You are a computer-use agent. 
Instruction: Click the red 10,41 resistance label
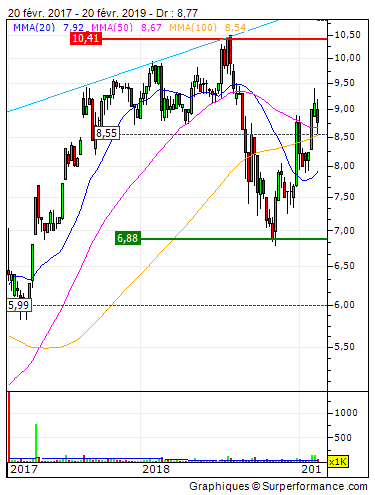86,38
